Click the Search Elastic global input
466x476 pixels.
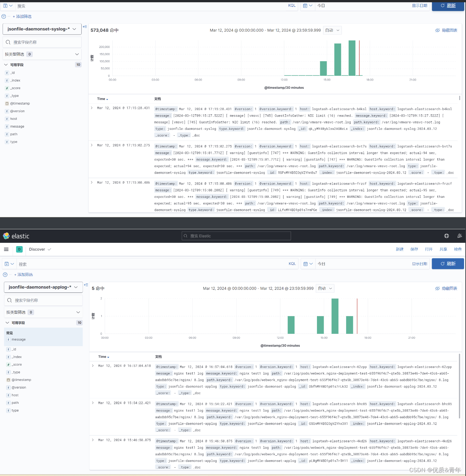click(x=236, y=236)
